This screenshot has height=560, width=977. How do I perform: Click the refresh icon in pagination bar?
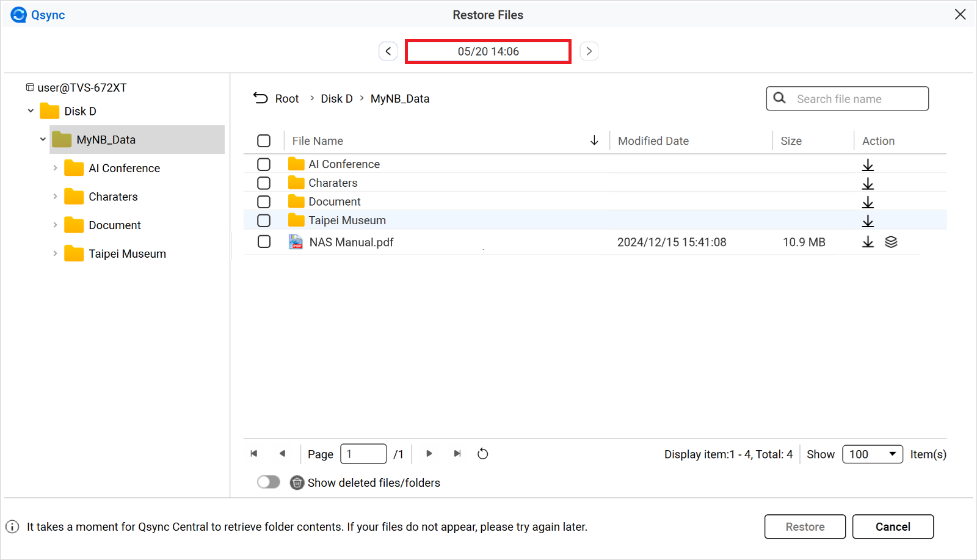pos(482,454)
